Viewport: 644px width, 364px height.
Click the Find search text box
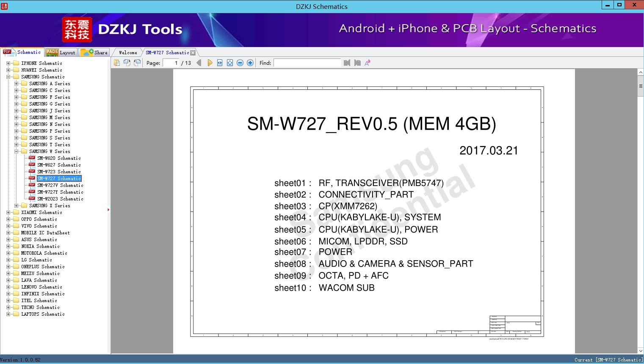(307, 63)
